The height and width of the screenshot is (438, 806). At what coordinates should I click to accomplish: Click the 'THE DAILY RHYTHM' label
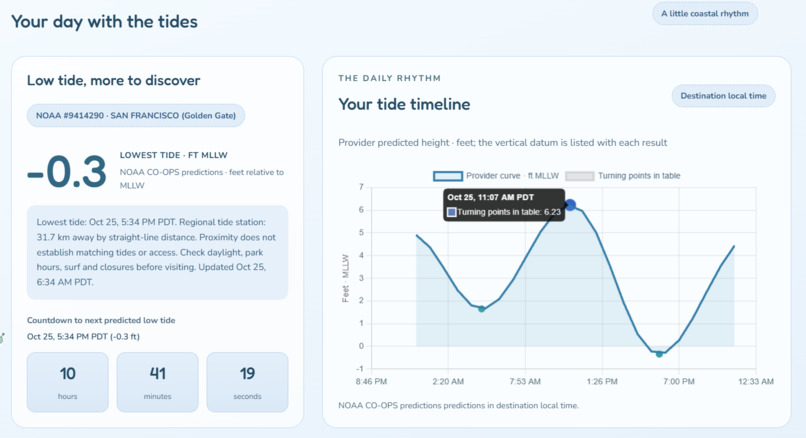(x=390, y=78)
